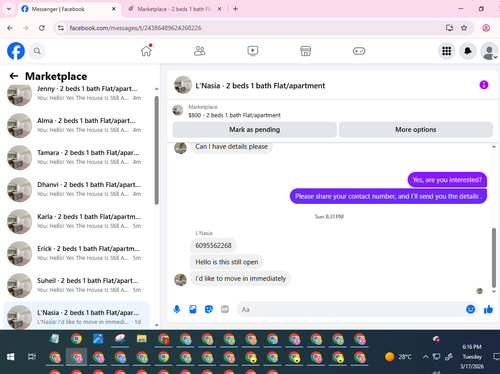Show hidden system tray icons chevron

coord(425,357)
